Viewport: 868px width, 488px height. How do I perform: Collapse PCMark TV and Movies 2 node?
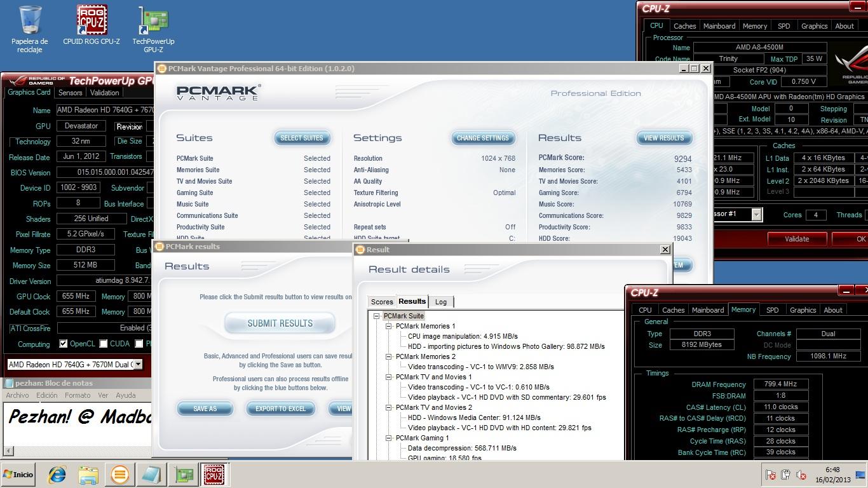pos(389,407)
